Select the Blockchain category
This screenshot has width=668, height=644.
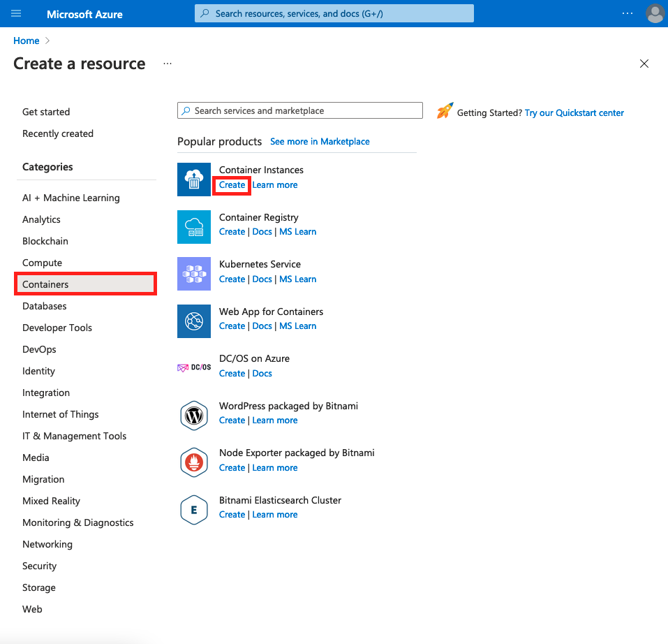(45, 241)
